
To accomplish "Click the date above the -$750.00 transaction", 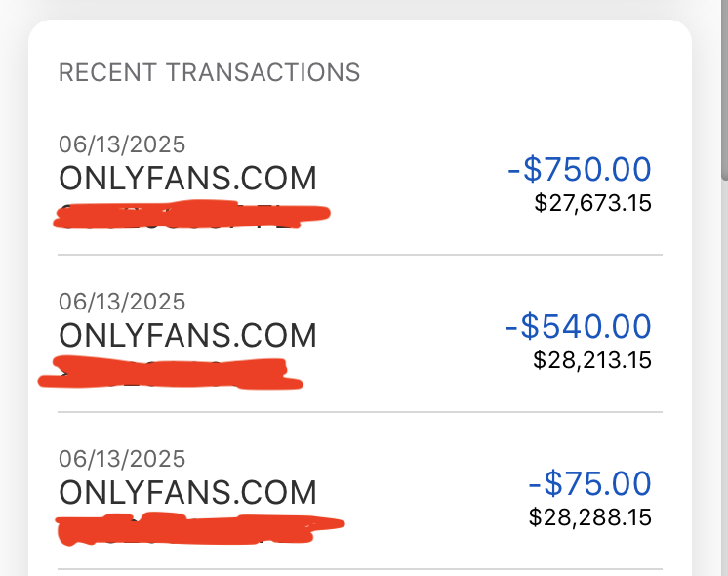I will [122, 144].
